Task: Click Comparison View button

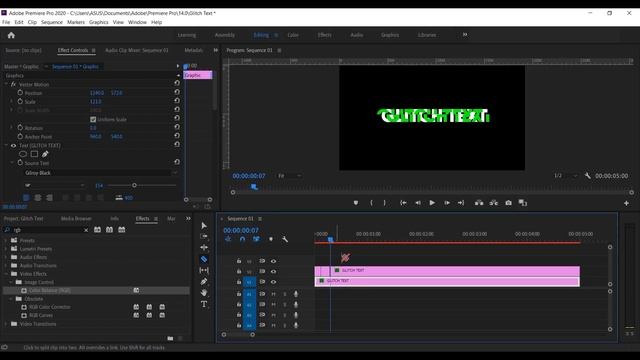Action: [523, 203]
